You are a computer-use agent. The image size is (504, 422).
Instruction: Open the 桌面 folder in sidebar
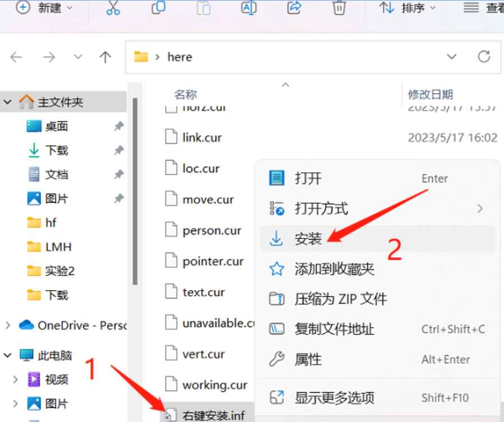point(56,127)
